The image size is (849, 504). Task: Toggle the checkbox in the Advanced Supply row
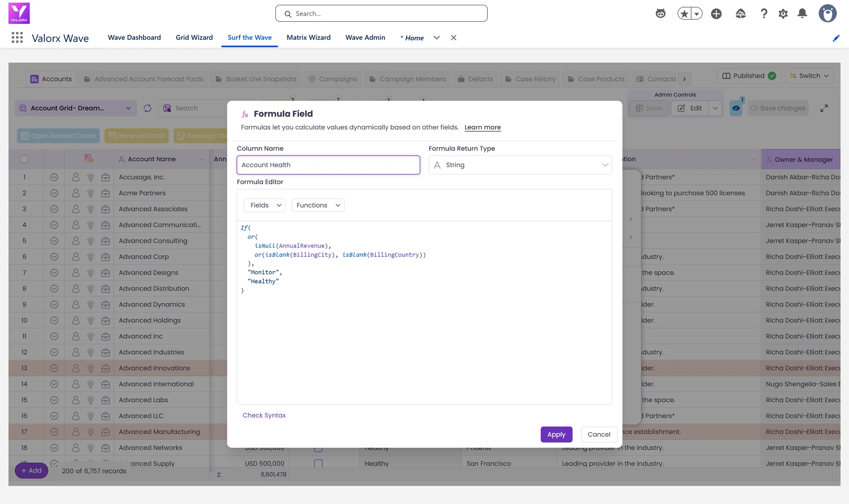[x=318, y=463]
